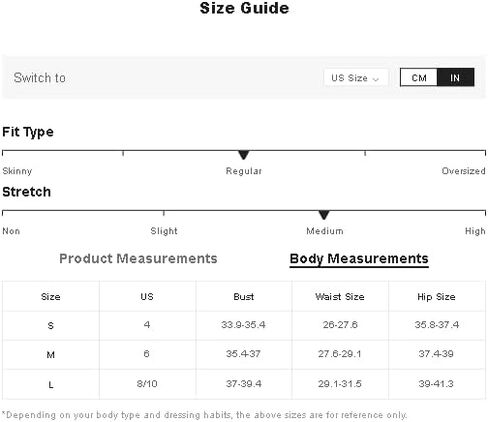The height and width of the screenshot is (422, 488).
Task: Click the Waist Size column header
Action: (x=340, y=297)
